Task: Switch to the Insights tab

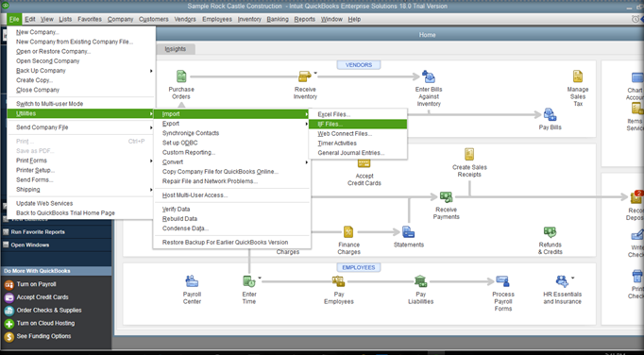Action: pyautogui.click(x=176, y=49)
